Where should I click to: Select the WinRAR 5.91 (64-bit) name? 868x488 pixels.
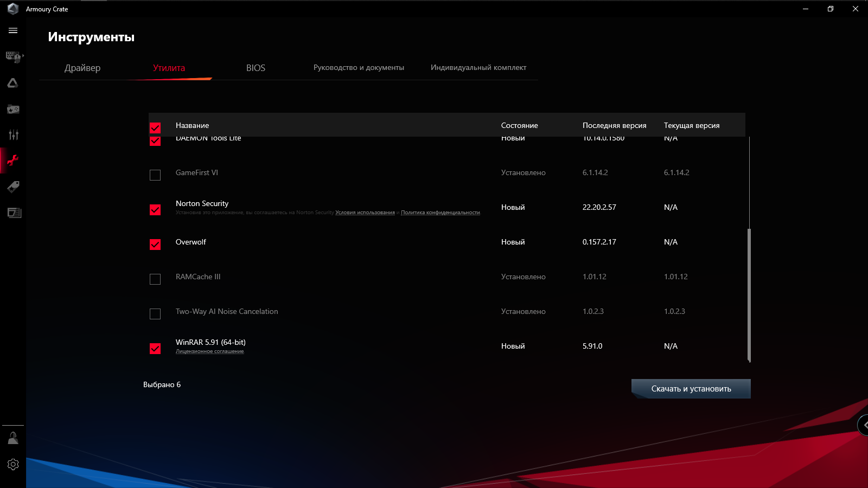tap(210, 342)
